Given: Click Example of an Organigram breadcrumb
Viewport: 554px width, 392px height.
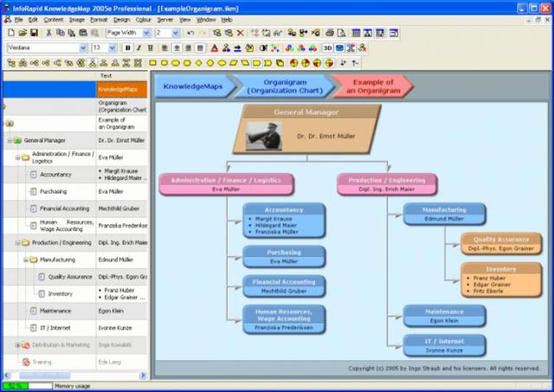Looking at the screenshot, I should click(373, 87).
